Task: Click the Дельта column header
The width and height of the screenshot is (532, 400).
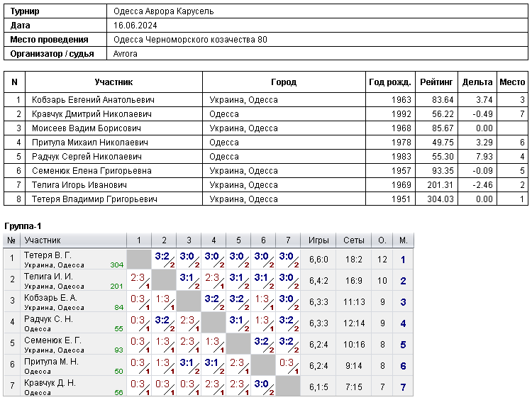Action: click(477, 82)
